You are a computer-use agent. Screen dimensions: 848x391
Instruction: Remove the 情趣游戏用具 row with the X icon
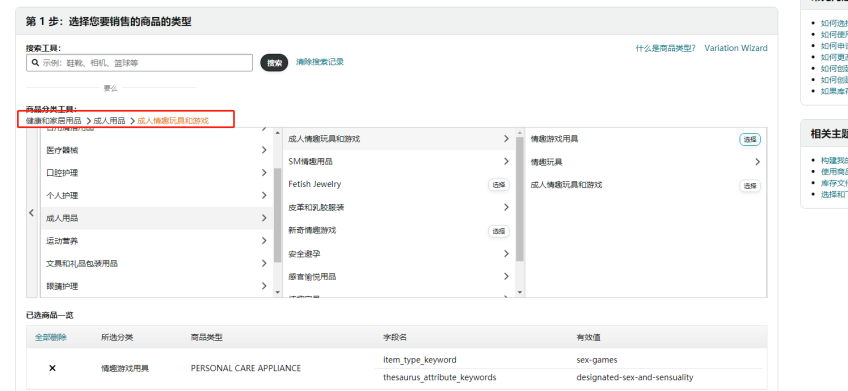[52, 368]
